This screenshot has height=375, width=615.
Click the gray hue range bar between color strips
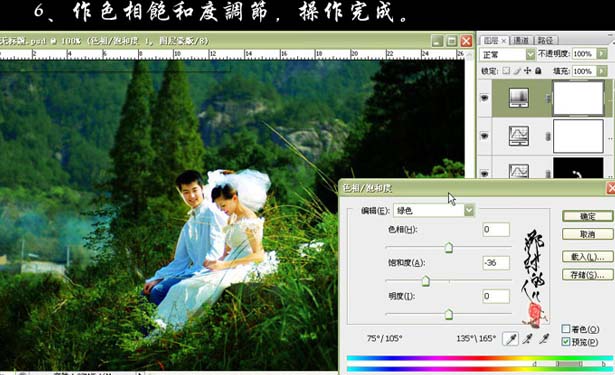pos(569,364)
